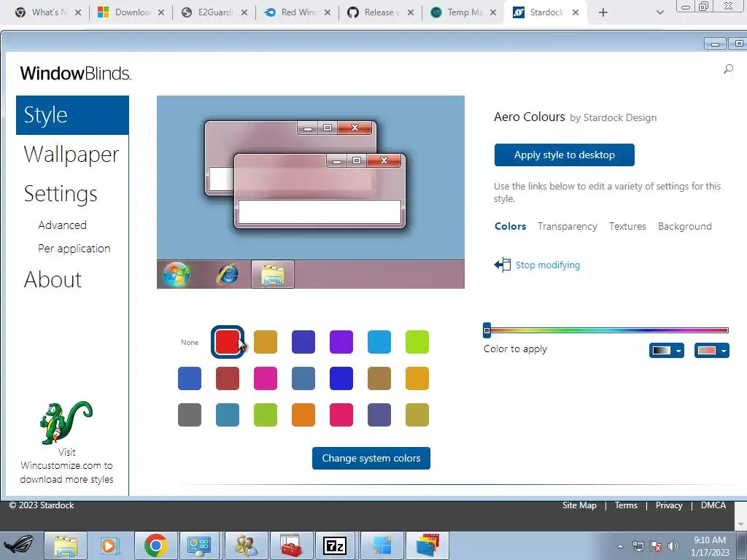Launch the media player taskbar icon
This screenshot has height=560, width=747.
[109, 545]
